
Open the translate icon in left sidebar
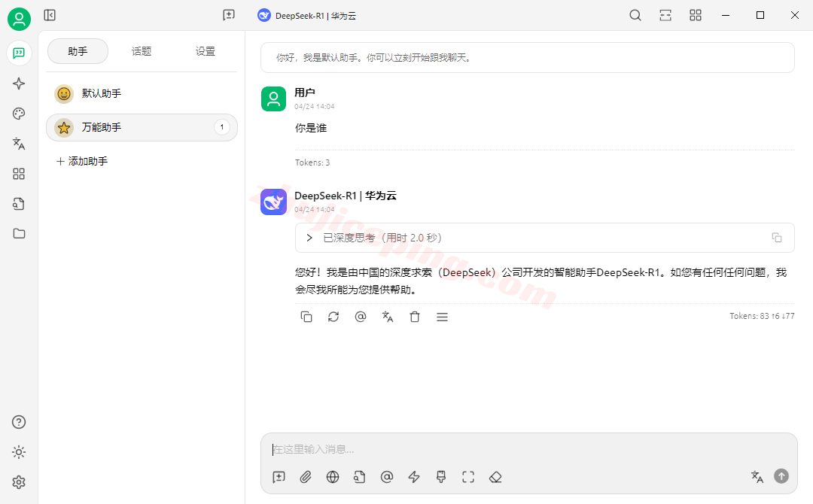(19, 144)
